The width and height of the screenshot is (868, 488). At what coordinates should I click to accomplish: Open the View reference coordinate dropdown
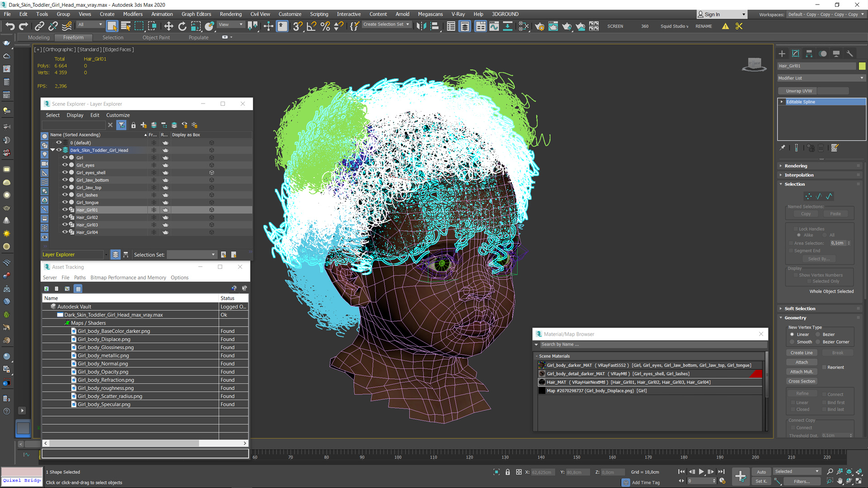231,25
